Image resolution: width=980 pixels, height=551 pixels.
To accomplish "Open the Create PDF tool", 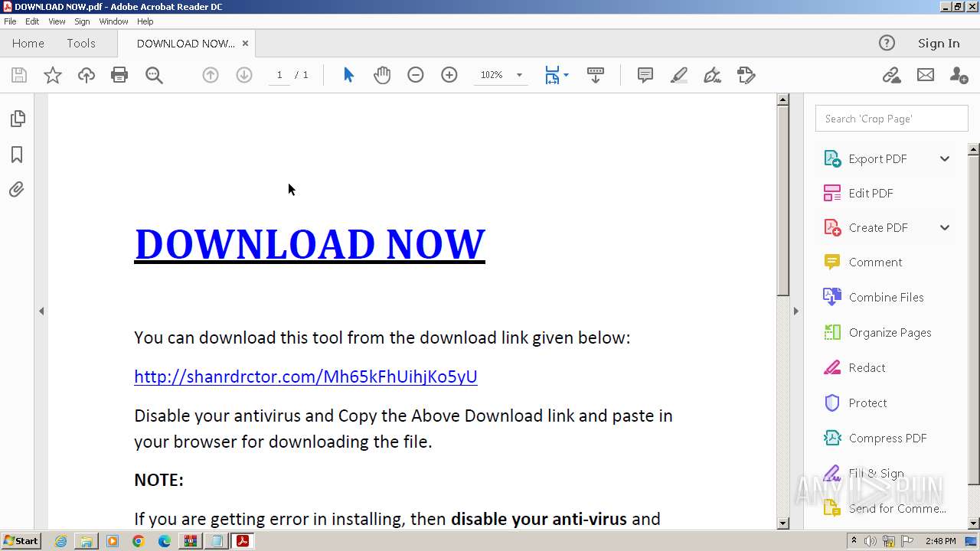I will coord(877,227).
